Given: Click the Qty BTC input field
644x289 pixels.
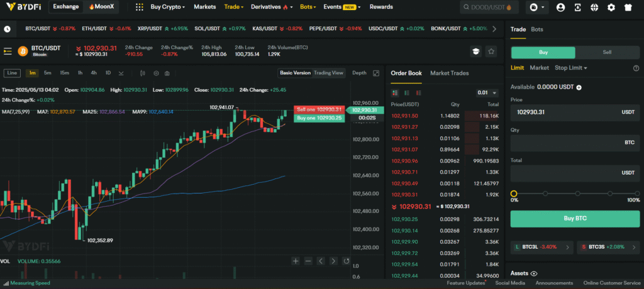Looking at the screenshot, I should coord(575,143).
